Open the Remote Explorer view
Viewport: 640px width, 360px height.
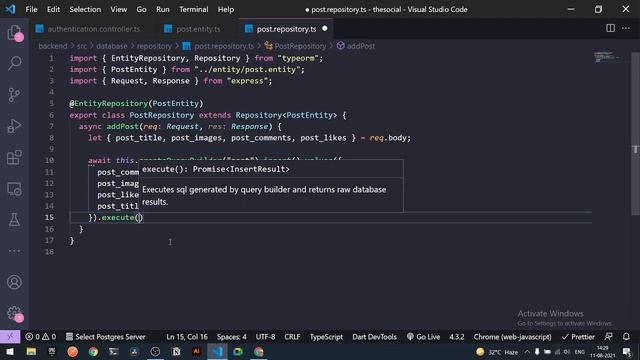tap(14, 189)
